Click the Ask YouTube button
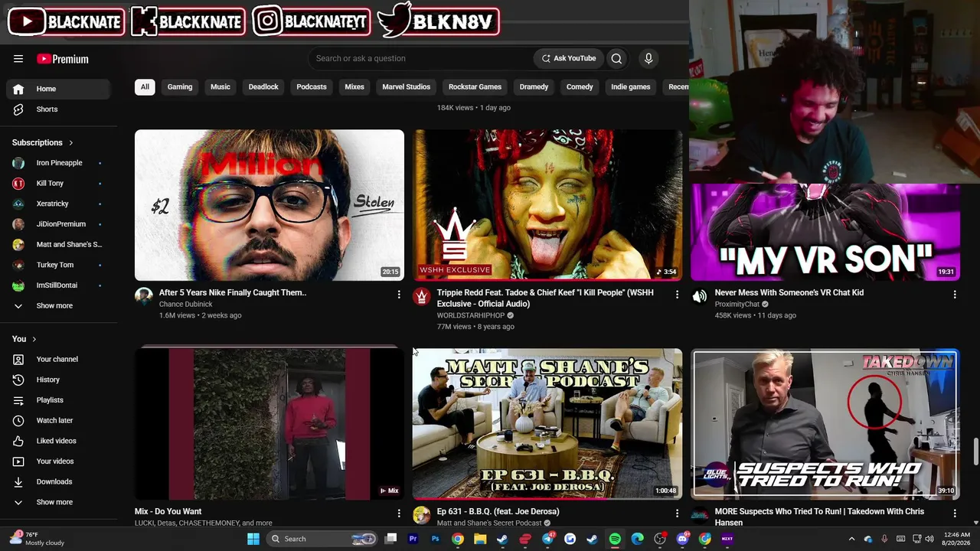This screenshot has width=980, height=551. 569,58
